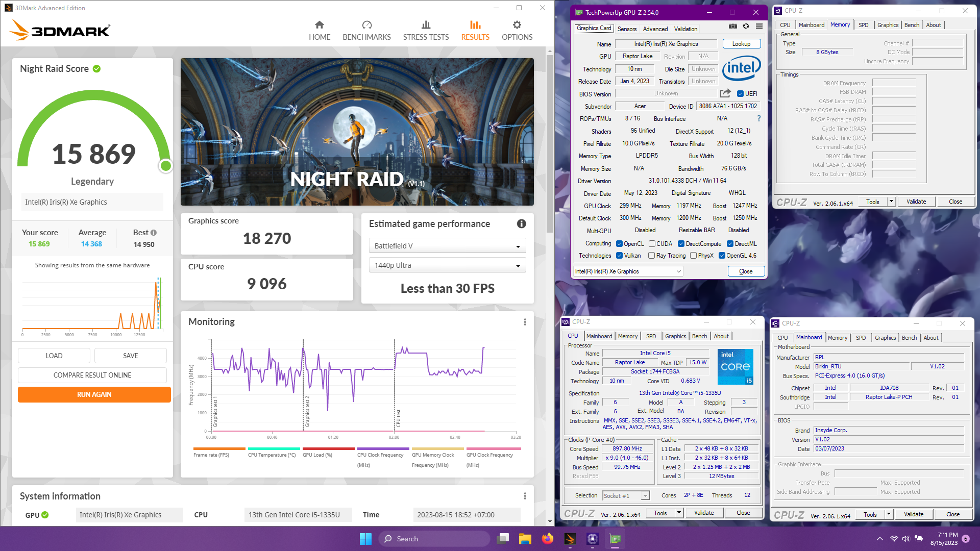Click the Bus Interface question mark
This screenshot has height=551, width=980.
(759, 118)
